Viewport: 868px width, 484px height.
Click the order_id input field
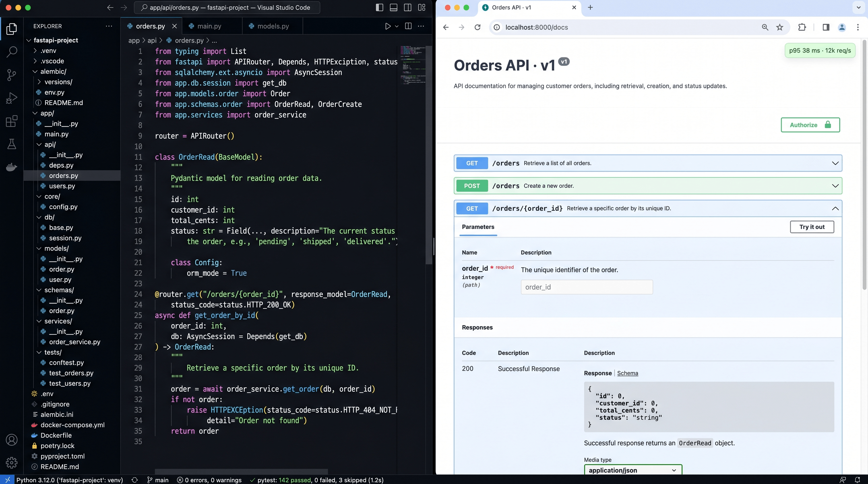(587, 287)
